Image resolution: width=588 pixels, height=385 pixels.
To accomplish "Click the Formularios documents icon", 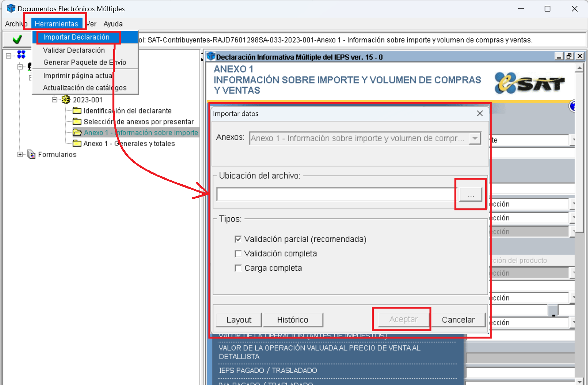I will coord(31,154).
